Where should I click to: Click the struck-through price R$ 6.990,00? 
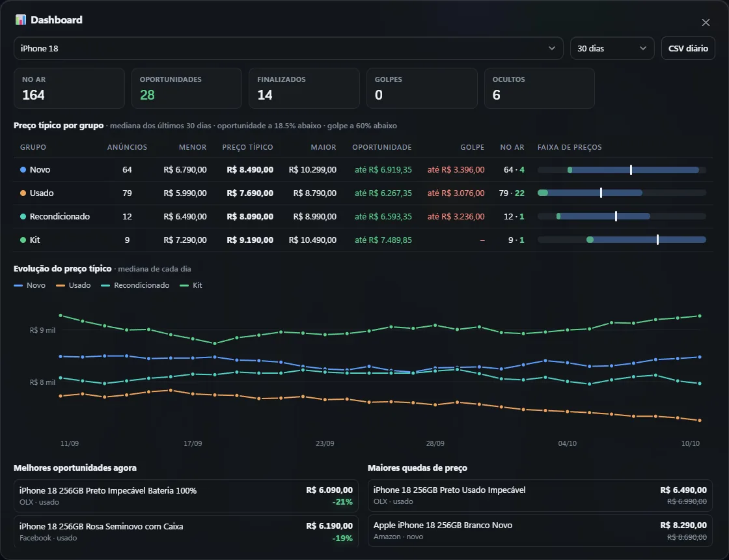click(687, 501)
